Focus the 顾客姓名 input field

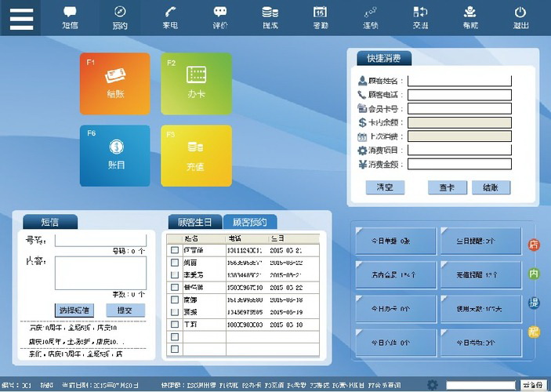[459, 81]
